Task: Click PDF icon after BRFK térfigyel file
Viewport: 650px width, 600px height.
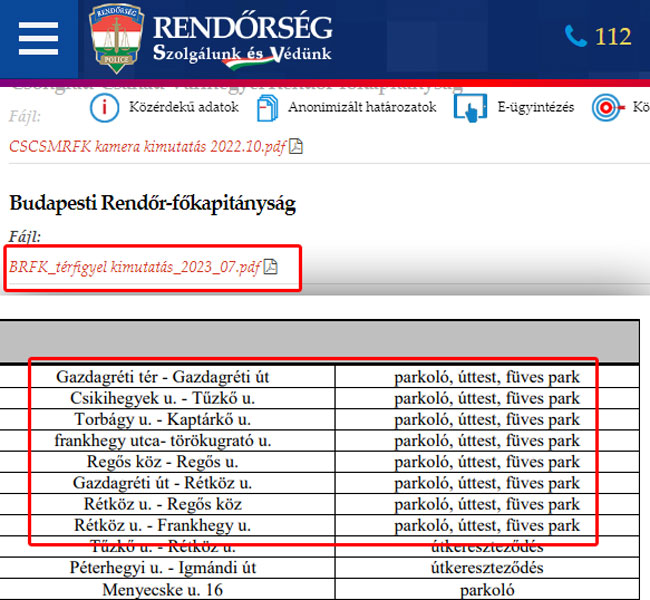Action: [271, 267]
